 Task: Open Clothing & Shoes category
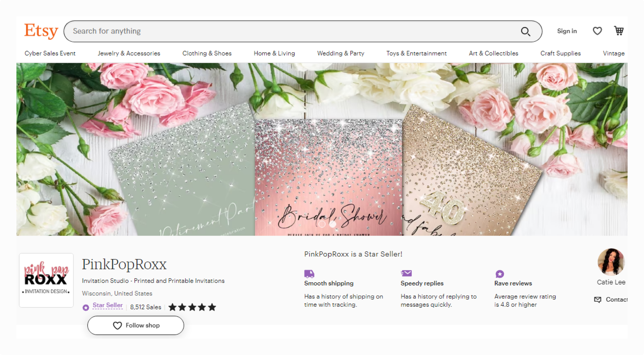207,53
